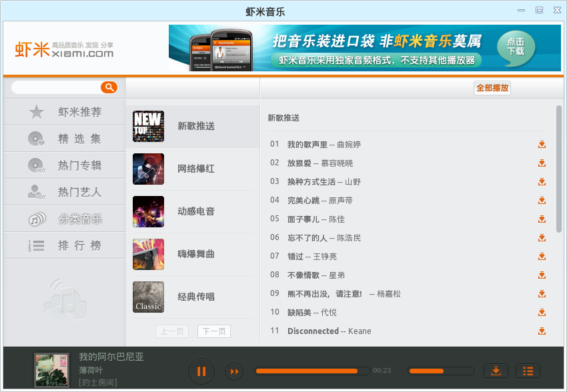Download song 面子事儿 -- 陈佳
The width and height of the screenshot is (567, 392).
[542, 219]
